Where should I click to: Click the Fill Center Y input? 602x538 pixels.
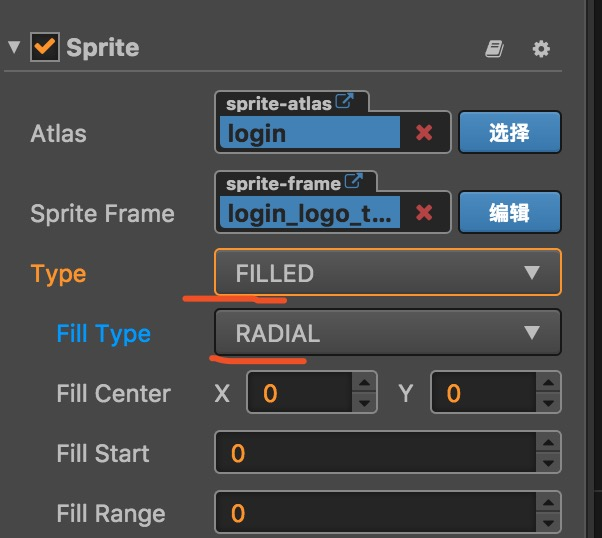(x=484, y=393)
